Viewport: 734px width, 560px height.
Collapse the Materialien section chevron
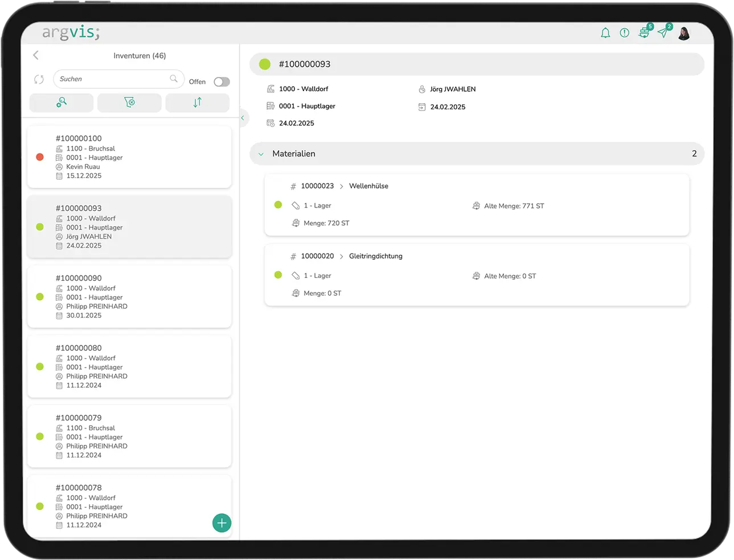pyautogui.click(x=261, y=154)
